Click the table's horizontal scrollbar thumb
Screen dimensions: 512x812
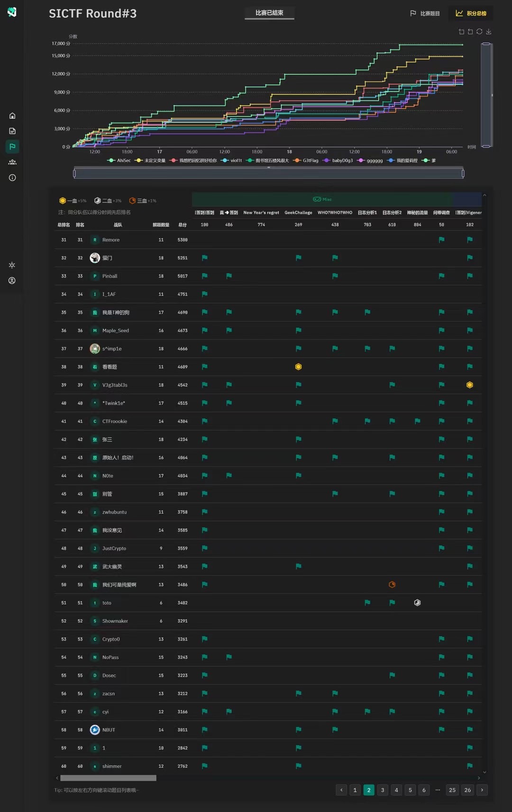108,778
